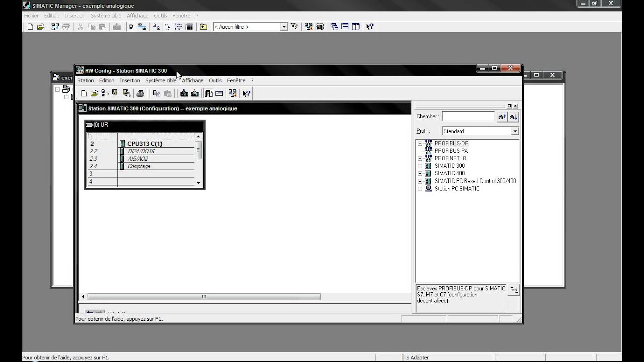Click catalog pane float/dock button
This screenshot has width=644, height=362.
(x=509, y=106)
